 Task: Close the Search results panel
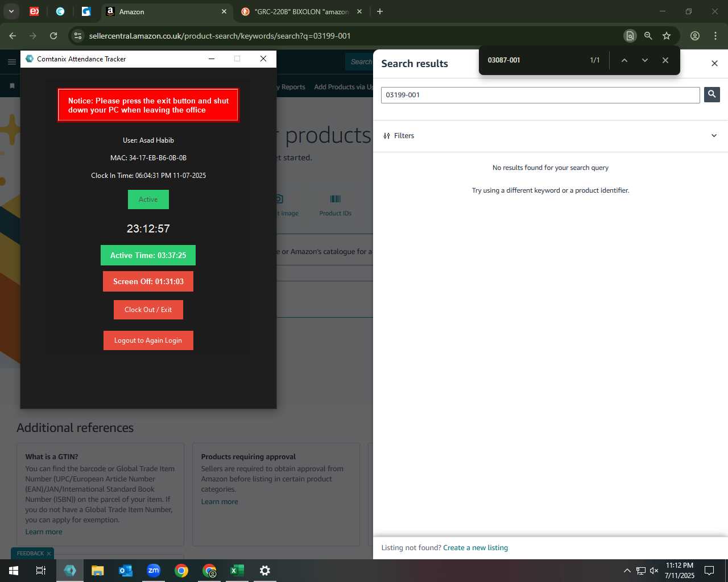pyautogui.click(x=714, y=63)
